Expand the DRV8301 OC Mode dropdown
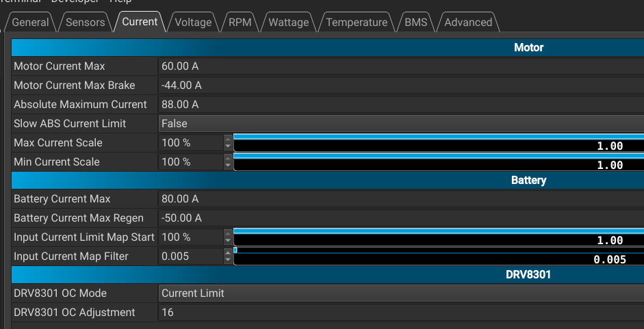Image resolution: width=644 pixels, height=329 pixels. 401,293
